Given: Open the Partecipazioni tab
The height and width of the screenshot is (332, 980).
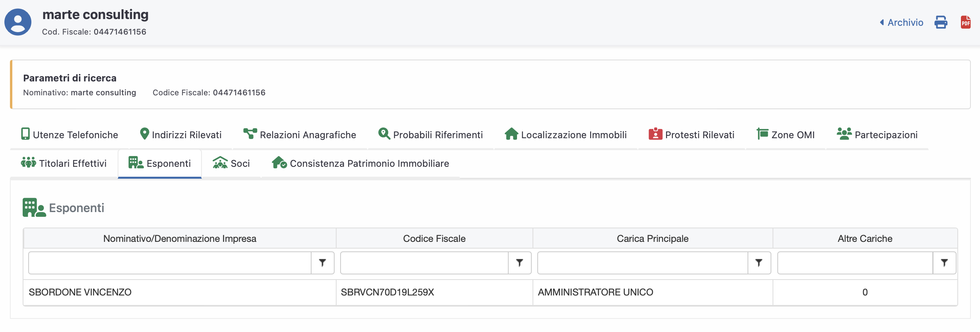Looking at the screenshot, I should (877, 135).
